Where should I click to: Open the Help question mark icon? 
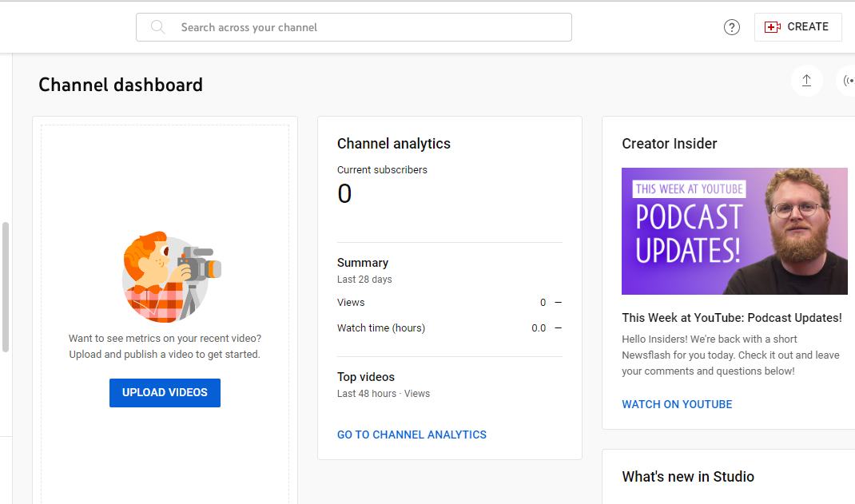[732, 26]
